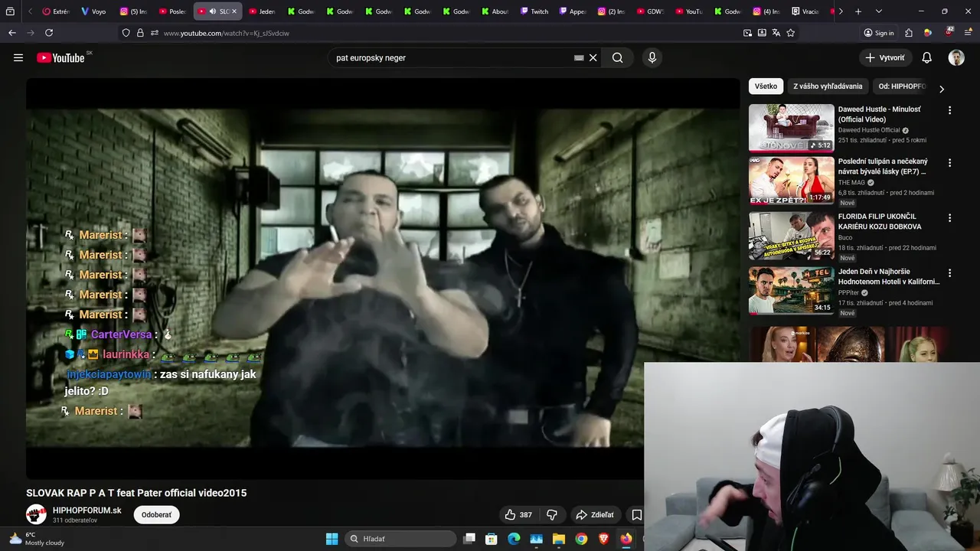Select the 'Od: HIPHOPFO' chip
The height and width of the screenshot is (551, 980).
[x=902, y=86]
